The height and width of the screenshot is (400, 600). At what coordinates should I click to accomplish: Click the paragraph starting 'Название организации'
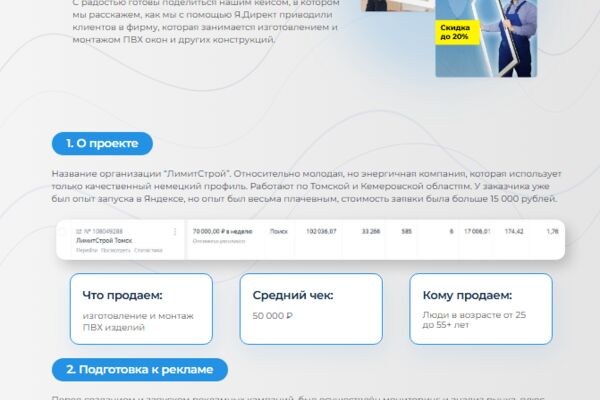(307, 186)
